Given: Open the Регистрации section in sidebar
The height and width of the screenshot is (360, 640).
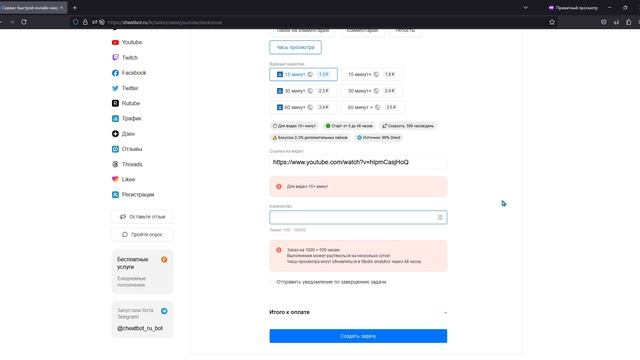Looking at the screenshot, I should (x=133, y=195).
